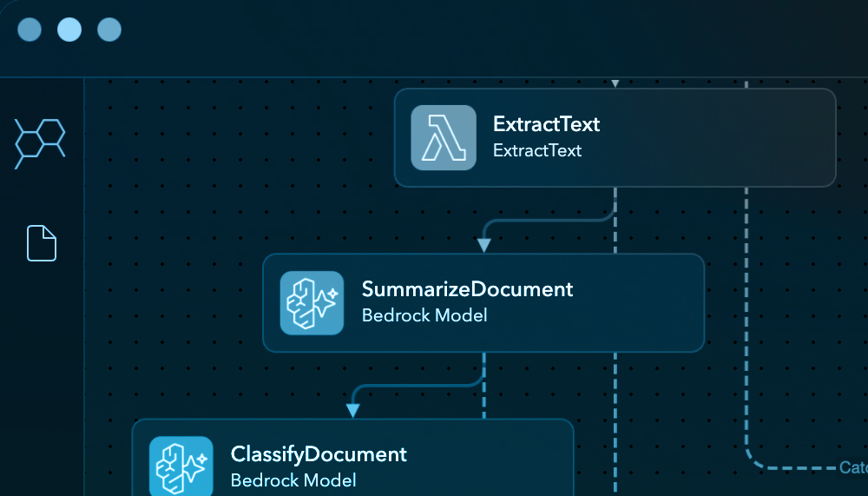Select the SummarizeDocument node title
The width and height of the screenshot is (868, 496).
(x=467, y=289)
